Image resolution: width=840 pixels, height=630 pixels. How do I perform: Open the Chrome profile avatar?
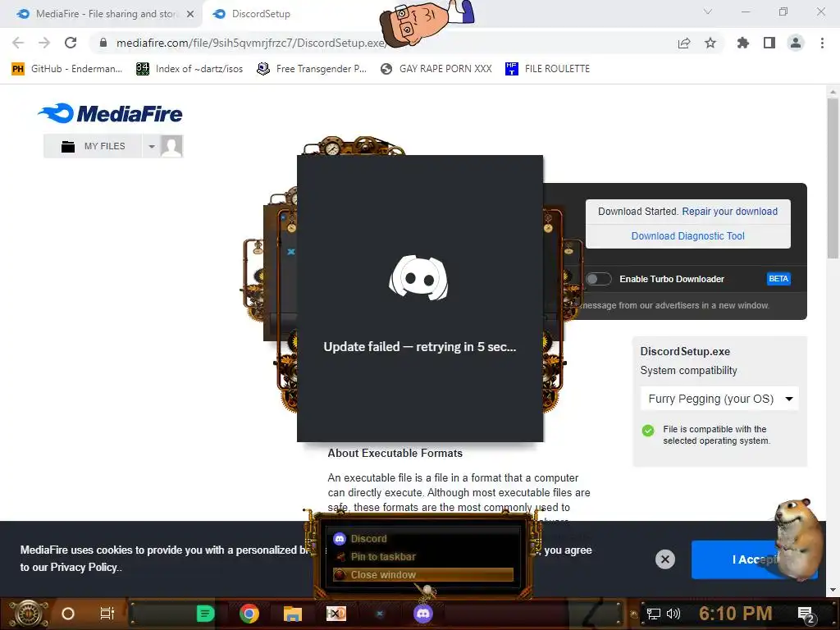[796, 43]
